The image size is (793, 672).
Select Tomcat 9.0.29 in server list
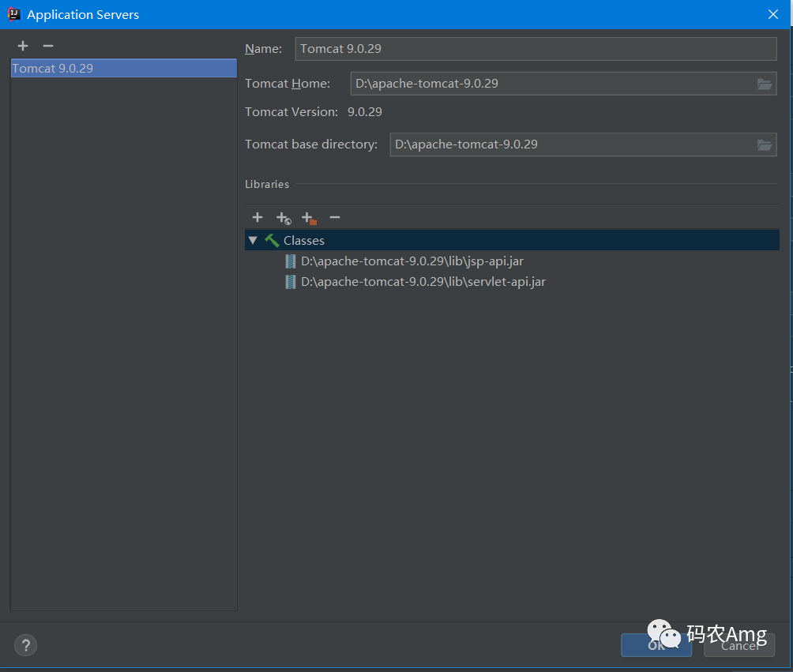click(x=123, y=68)
